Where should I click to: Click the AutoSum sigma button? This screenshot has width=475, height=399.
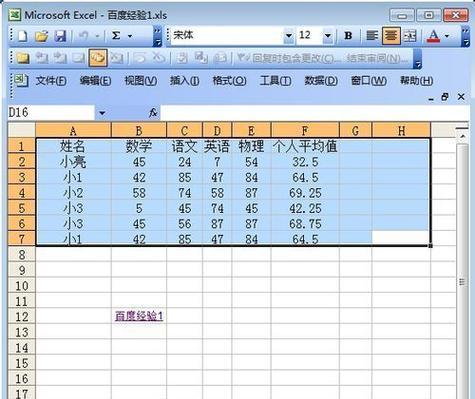coord(116,35)
